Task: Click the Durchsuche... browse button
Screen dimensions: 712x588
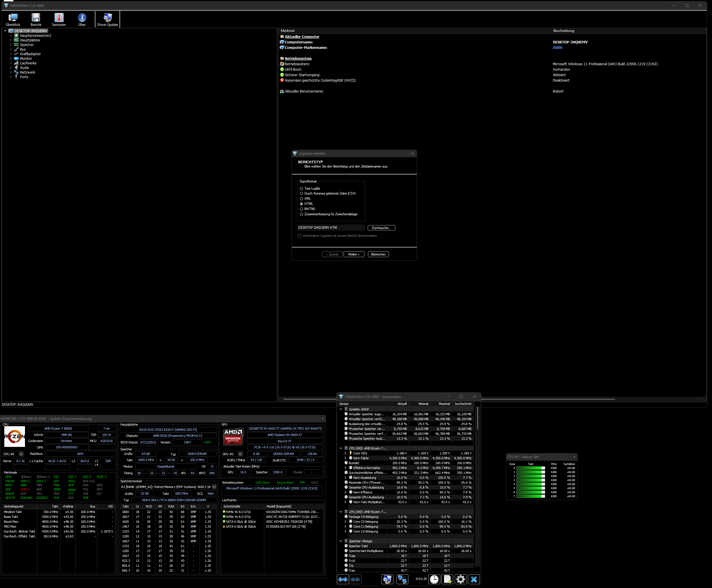Action: (381, 228)
